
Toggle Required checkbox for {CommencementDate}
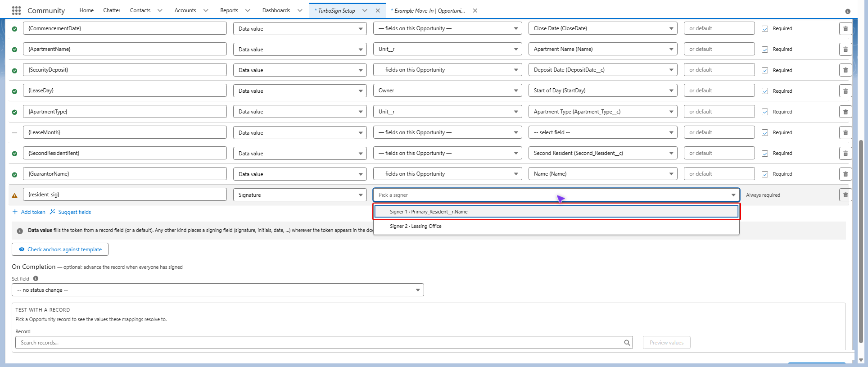pos(765,28)
